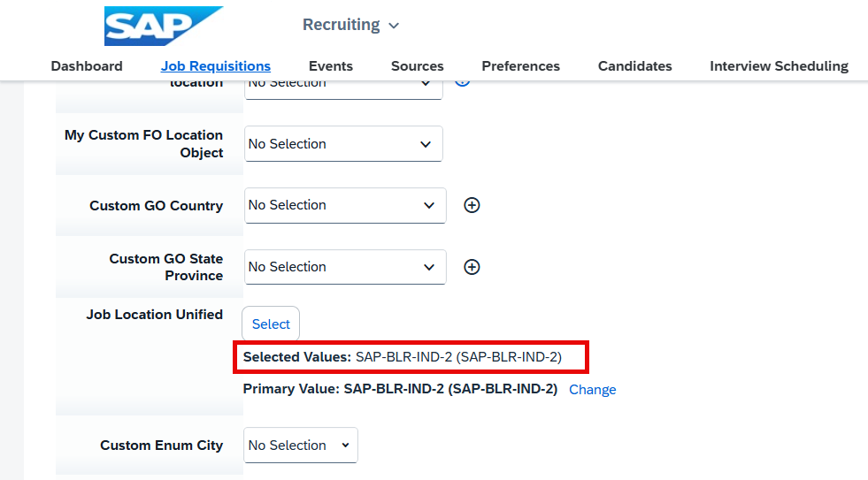This screenshot has width=868, height=480.
Task: Open the Candidates tab
Action: pyautogui.click(x=634, y=65)
